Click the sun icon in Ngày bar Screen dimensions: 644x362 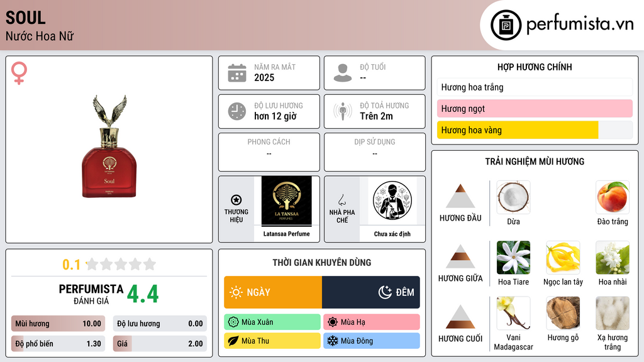(236, 292)
